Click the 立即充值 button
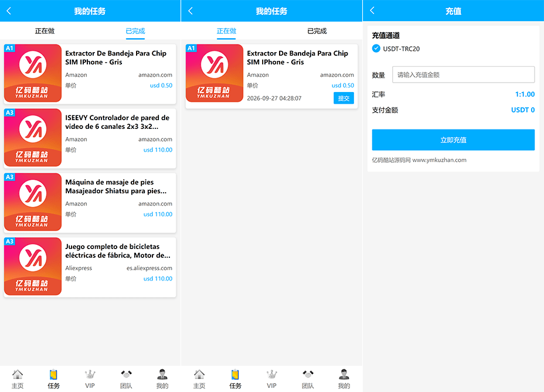This screenshot has height=392, width=544. tap(453, 140)
